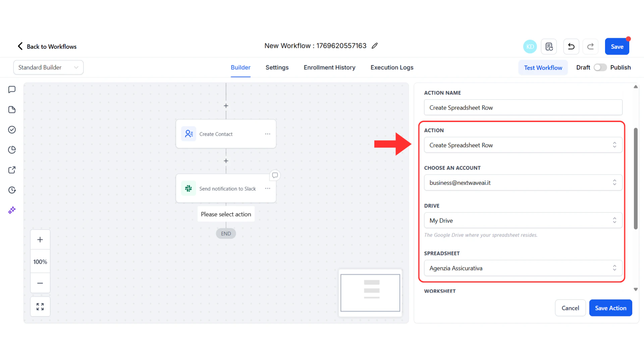Image resolution: width=644 pixels, height=362 pixels.
Task: Open the sticky notes comment sidebar icon
Action: [12, 89]
